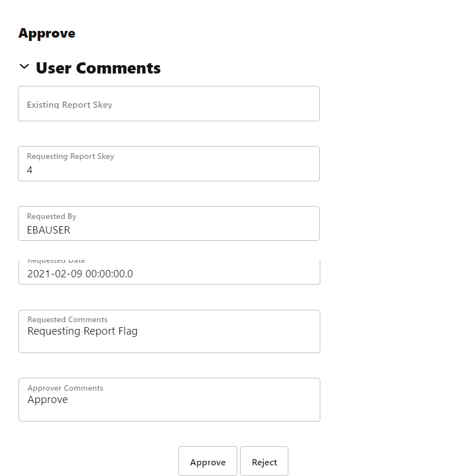Click the Reject button
This screenshot has width=469, height=476.
click(x=264, y=461)
